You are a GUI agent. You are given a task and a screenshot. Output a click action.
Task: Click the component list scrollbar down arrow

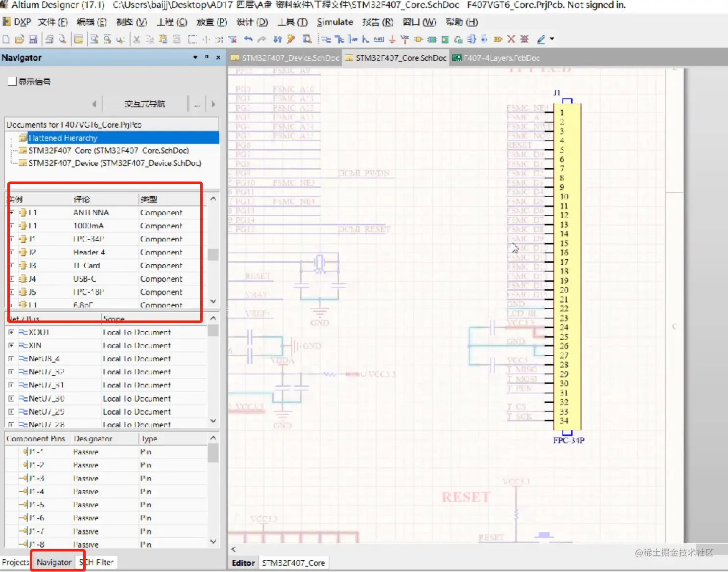click(213, 301)
